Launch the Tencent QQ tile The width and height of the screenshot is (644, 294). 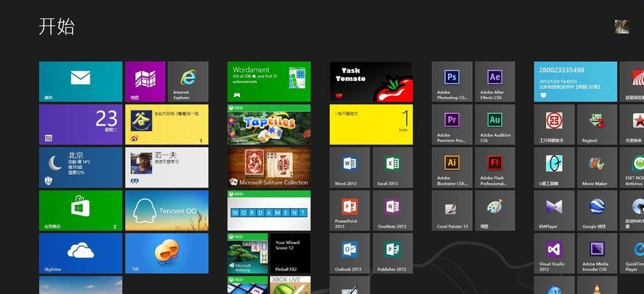click(x=167, y=210)
